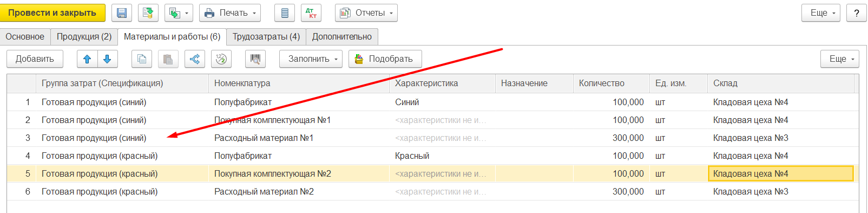The height and width of the screenshot is (213, 868).
Task: Click the help question mark button
Action: (x=856, y=12)
